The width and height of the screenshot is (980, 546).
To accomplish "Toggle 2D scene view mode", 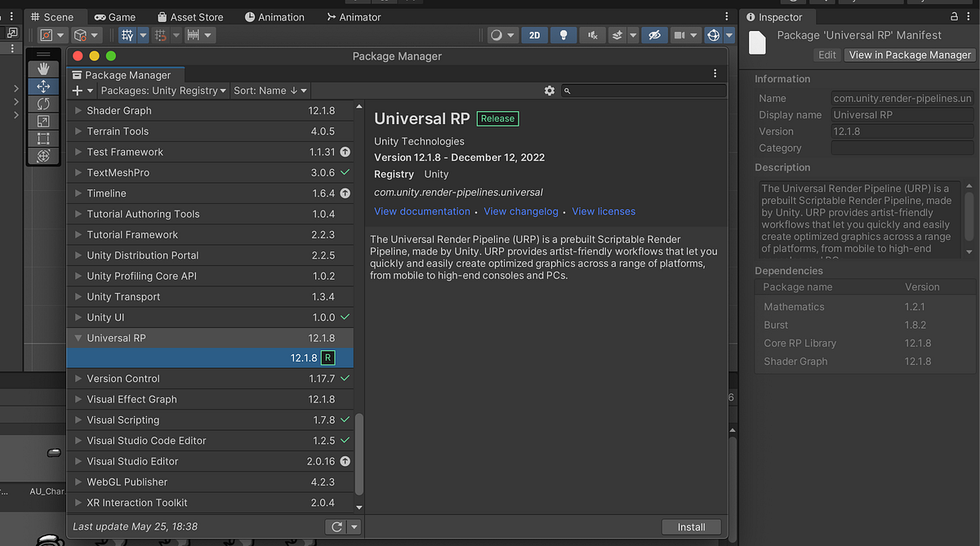I will (535, 35).
